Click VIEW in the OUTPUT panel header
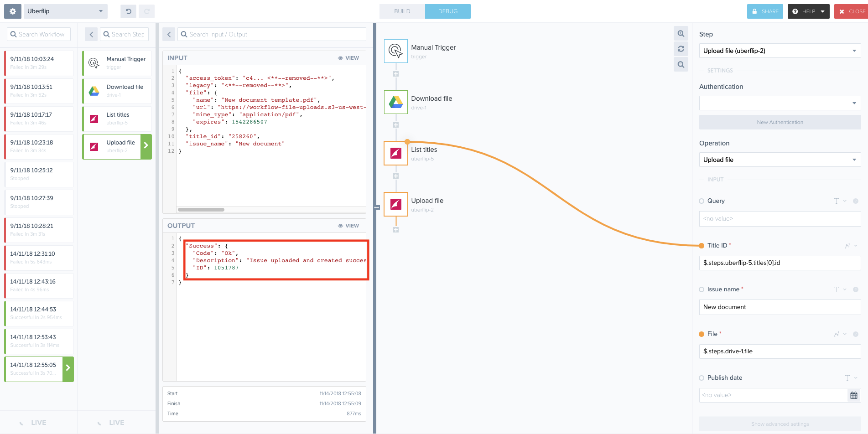The height and width of the screenshot is (434, 868). (x=348, y=225)
